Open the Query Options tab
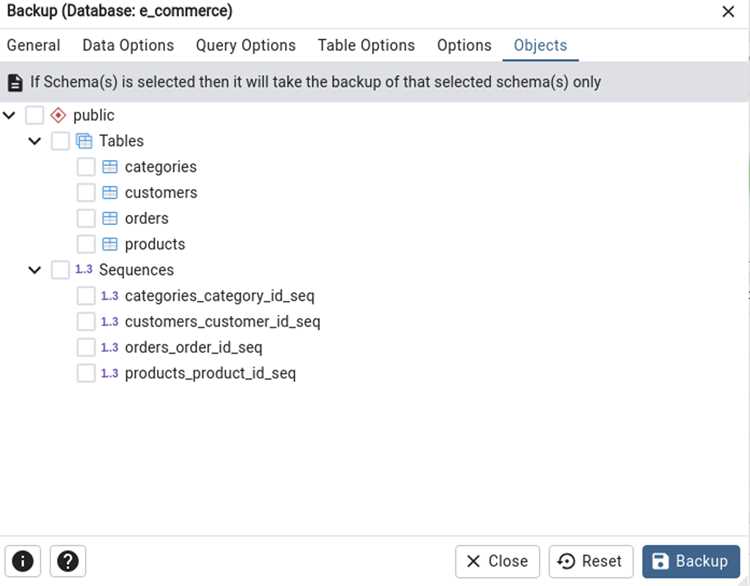750x586 pixels. point(246,45)
